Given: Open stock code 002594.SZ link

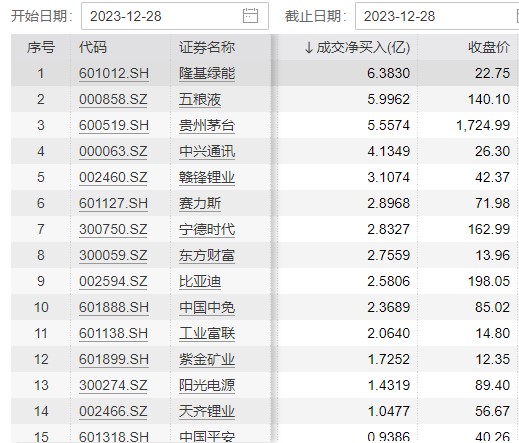Looking at the screenshot, I should coord(113,281).
